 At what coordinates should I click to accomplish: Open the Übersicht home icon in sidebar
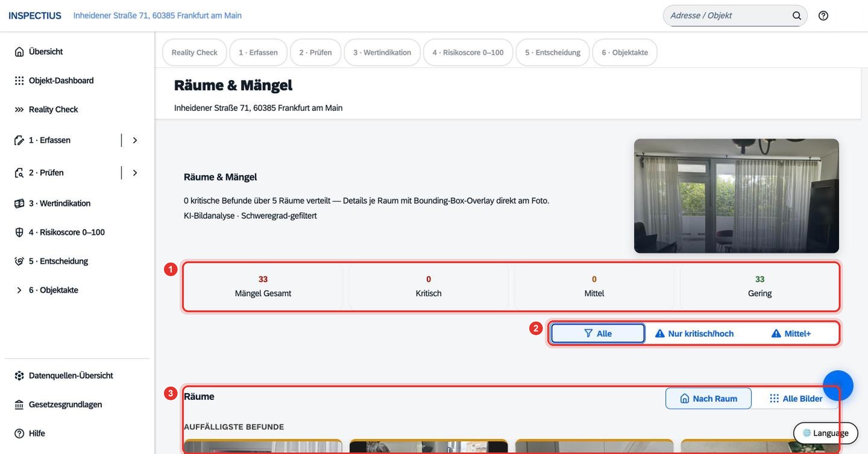tap(19, 52)
